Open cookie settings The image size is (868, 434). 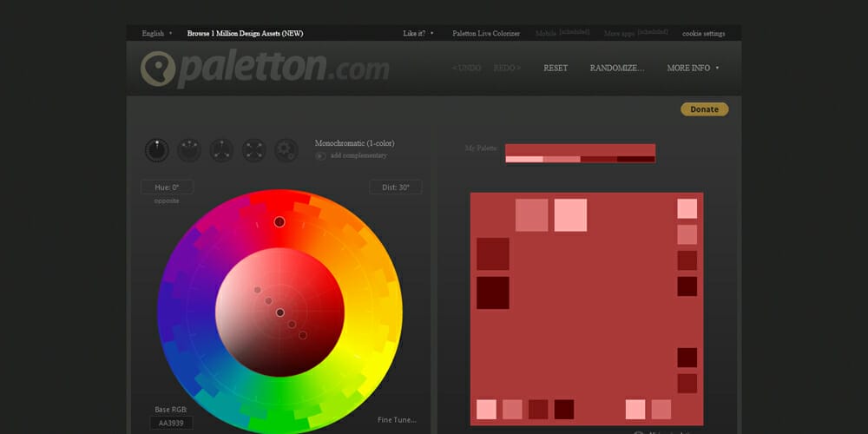[704, 33]
